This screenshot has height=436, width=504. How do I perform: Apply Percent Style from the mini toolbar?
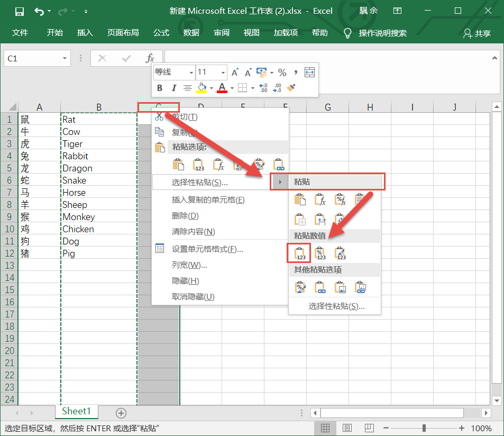coord(281,72)
